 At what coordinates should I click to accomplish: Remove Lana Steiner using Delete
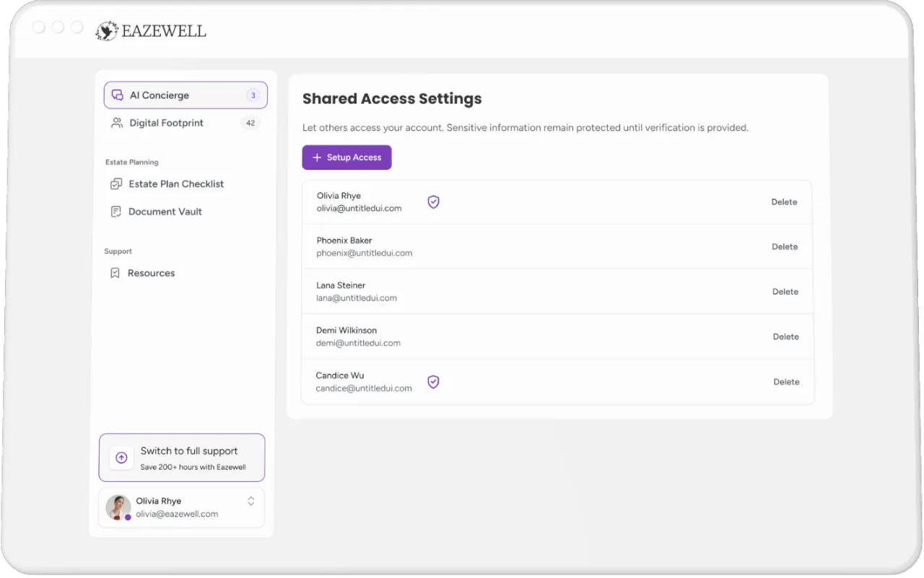785,292
